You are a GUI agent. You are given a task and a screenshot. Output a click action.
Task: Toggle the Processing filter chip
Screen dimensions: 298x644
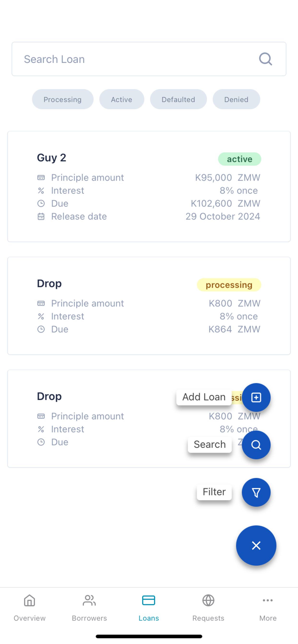63,99
